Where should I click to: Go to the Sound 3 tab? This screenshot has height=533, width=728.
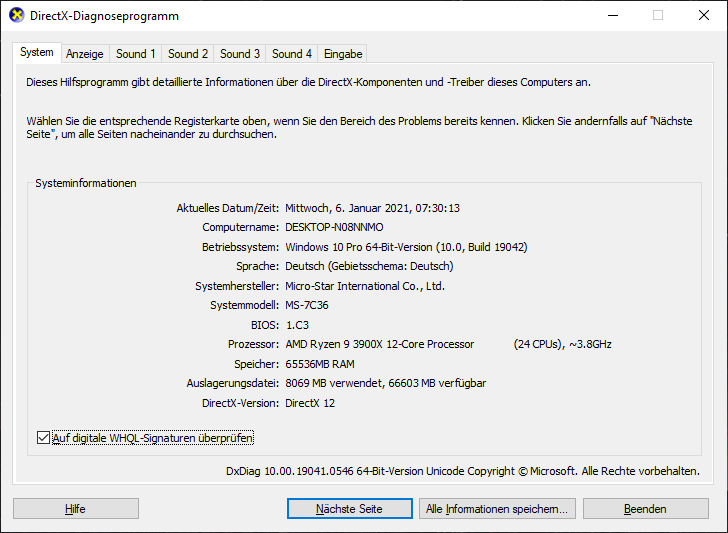click(x=240, y=54)
